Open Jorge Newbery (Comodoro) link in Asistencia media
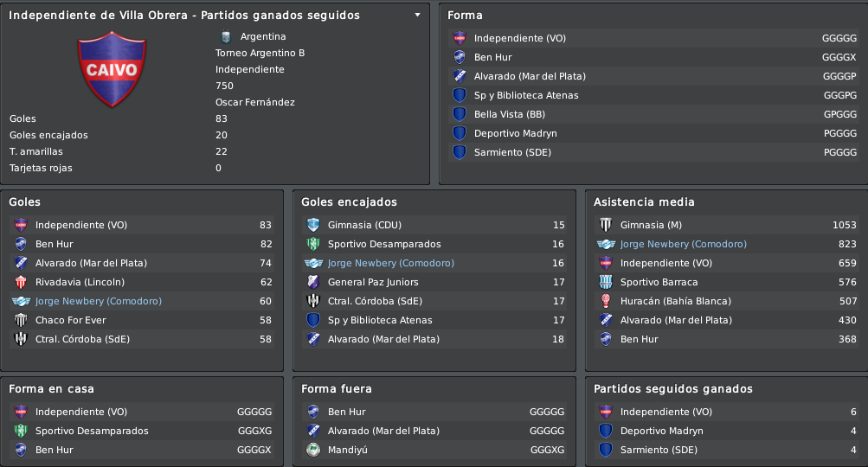Screen dimensions: 868x467 (683, 244)
